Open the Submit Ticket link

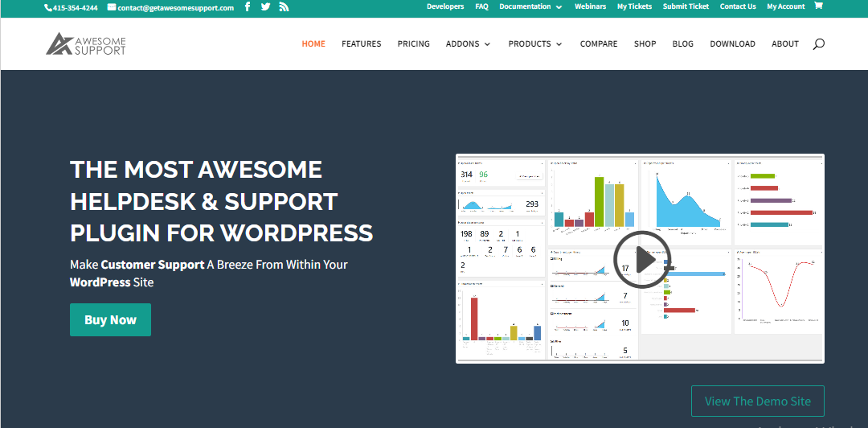[x=686, y=6]
